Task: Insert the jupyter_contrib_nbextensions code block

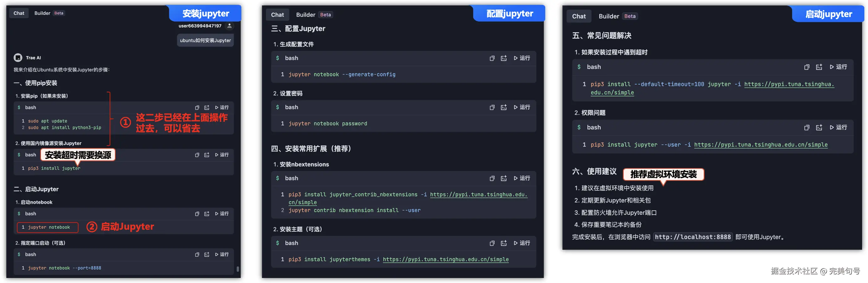Action: coord(504,178)
